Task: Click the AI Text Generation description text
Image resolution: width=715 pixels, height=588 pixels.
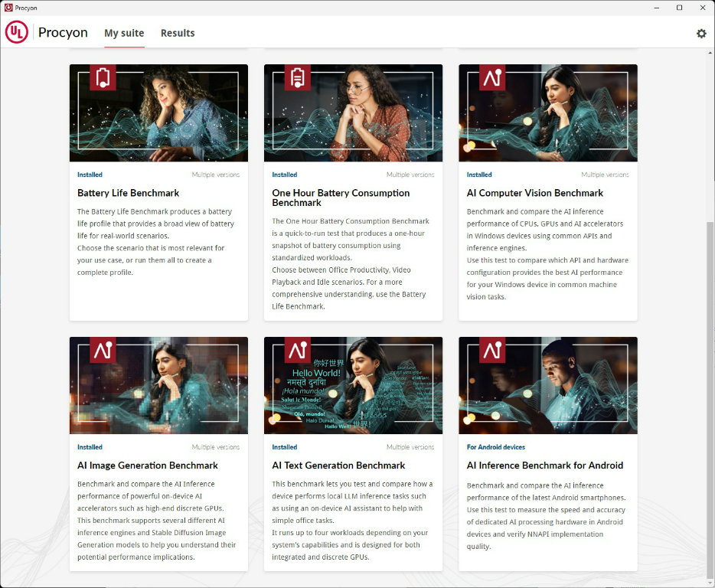Action: pyautogui.click(x=352, y=521)
